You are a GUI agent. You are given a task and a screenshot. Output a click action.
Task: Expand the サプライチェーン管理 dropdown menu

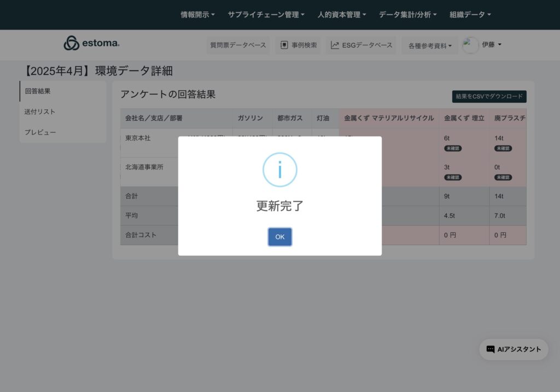click(x=266, y=15)
